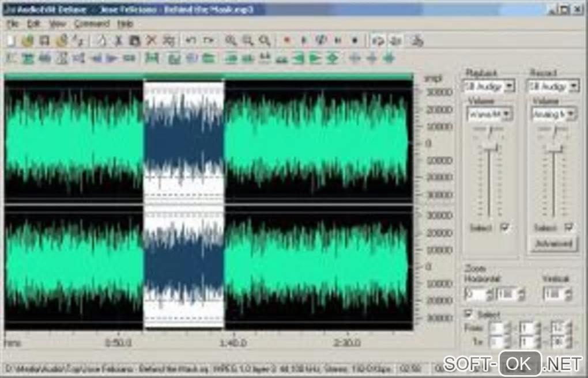Toggle the Select checkbox below Zoom
The image size is (588, 378).
[468, 313]
